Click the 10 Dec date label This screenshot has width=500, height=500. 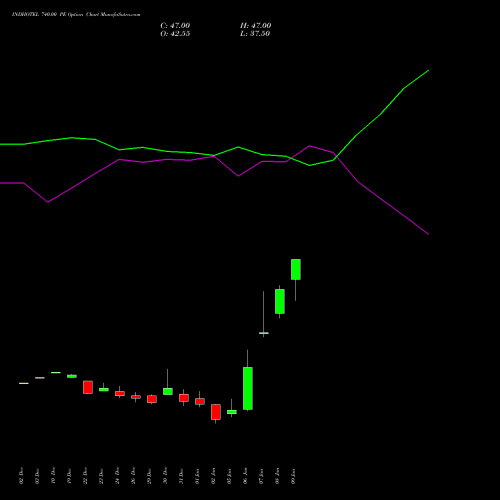53,476
